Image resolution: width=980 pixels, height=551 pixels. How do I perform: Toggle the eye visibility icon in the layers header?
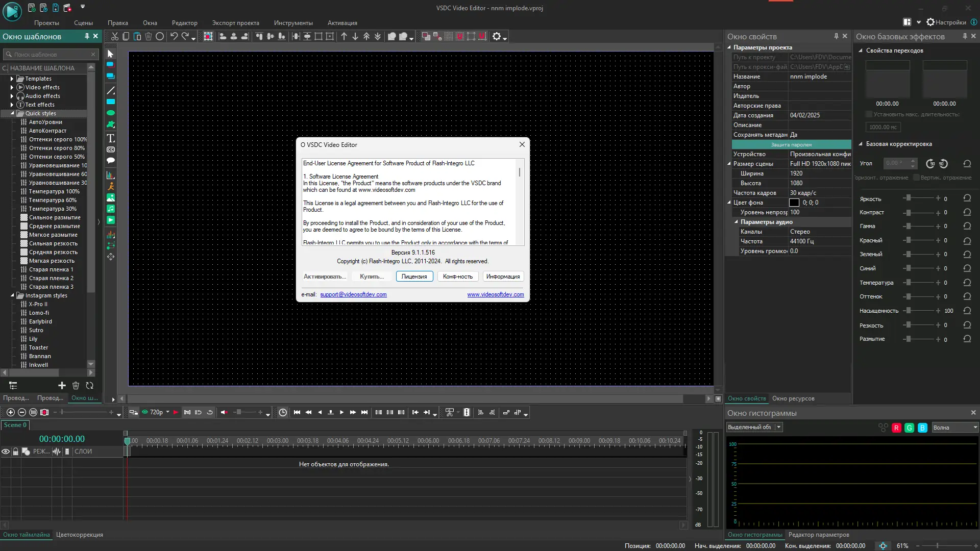point(6,452)
